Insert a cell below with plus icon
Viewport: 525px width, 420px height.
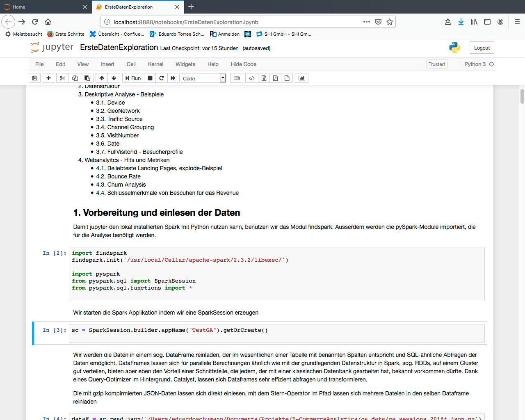[x=48, y=78]
